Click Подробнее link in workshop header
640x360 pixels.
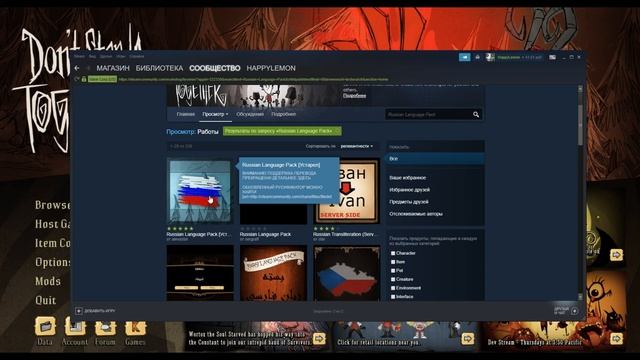354,96
